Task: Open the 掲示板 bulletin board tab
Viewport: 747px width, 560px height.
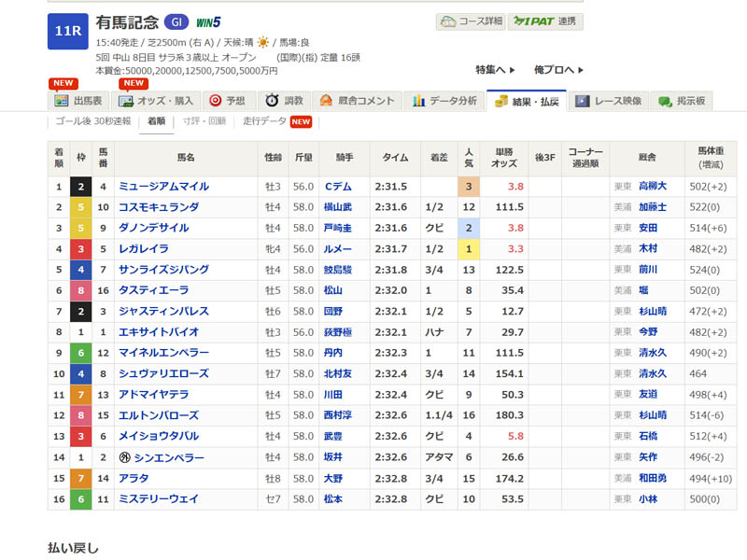Action: [682, 101]
